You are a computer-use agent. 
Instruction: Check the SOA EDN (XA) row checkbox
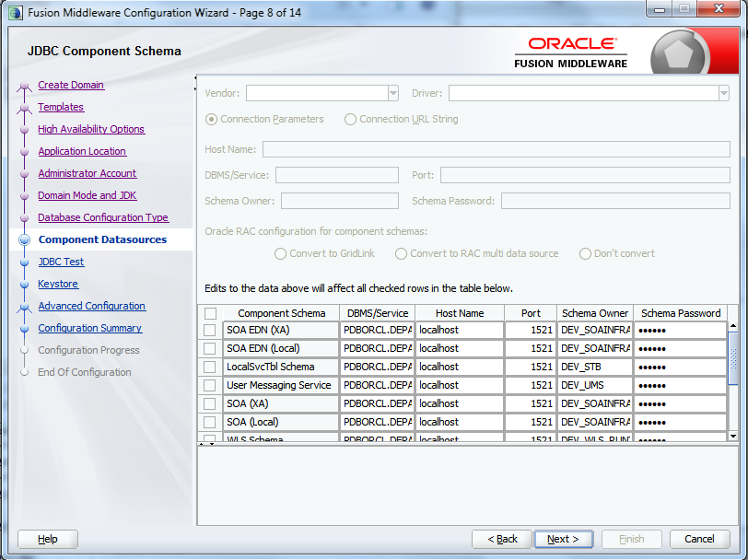pos(209,330)
